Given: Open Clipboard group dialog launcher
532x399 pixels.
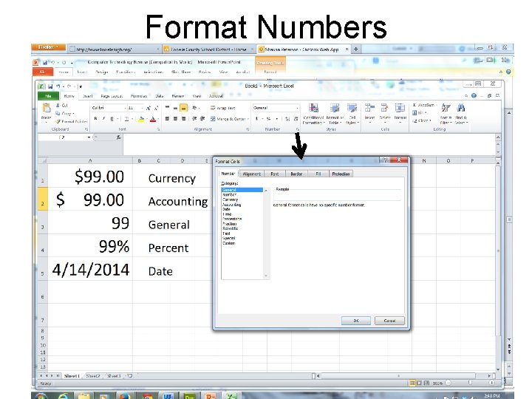Looking at the screenshot, I should (x=86, y=129).
